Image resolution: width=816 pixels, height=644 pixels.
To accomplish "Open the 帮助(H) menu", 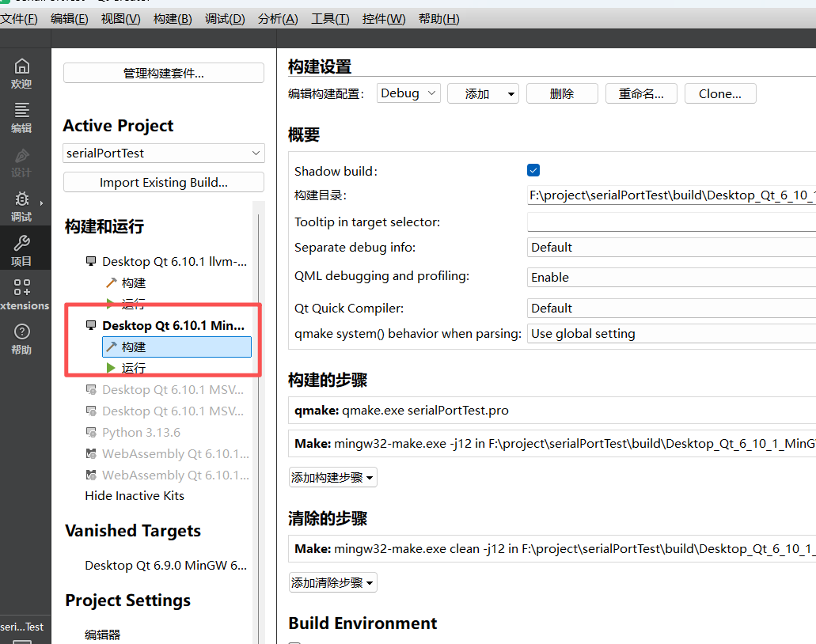I will click(x=439, y=19).
